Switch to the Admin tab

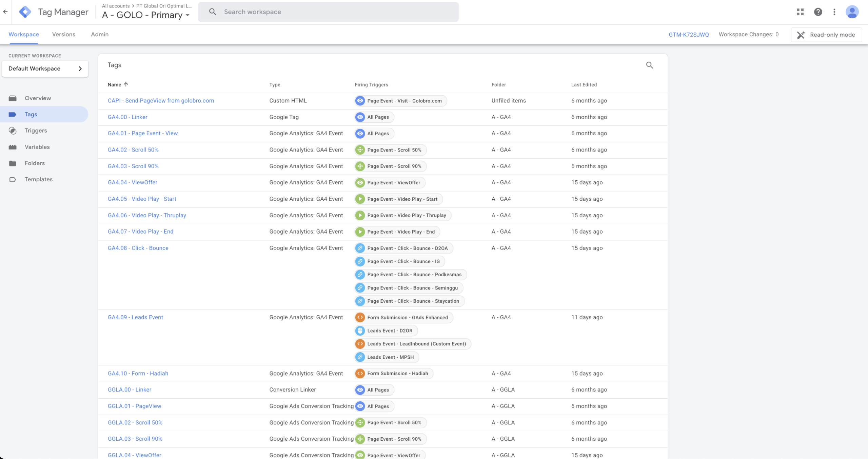point(100,34)
